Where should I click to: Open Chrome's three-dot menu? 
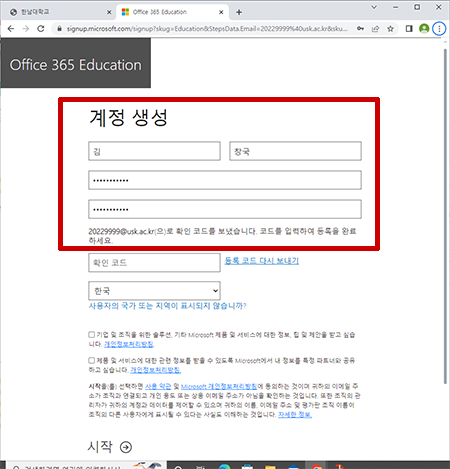(x=439, y=29)
